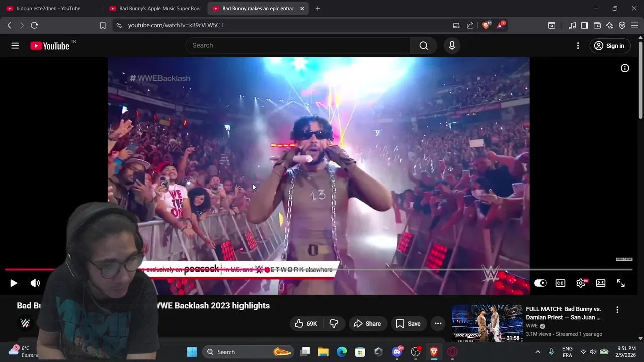Click the Sign in button

click(x=609, y=46)
